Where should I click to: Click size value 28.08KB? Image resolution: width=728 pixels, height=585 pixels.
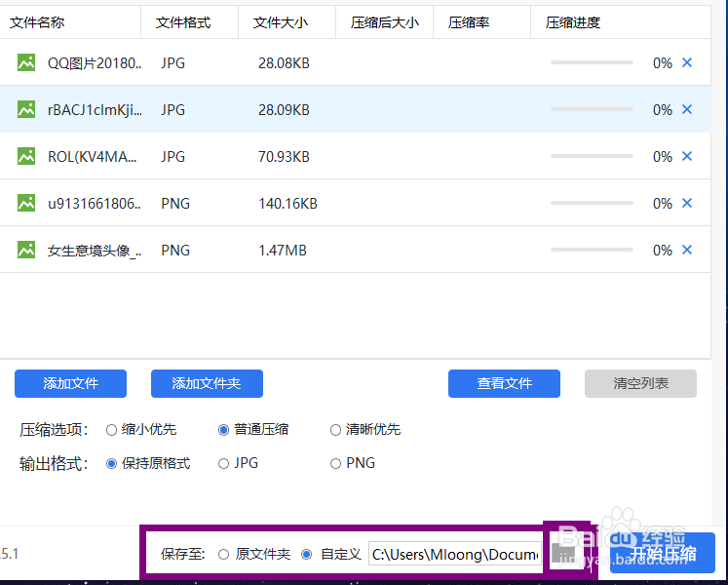284,63
